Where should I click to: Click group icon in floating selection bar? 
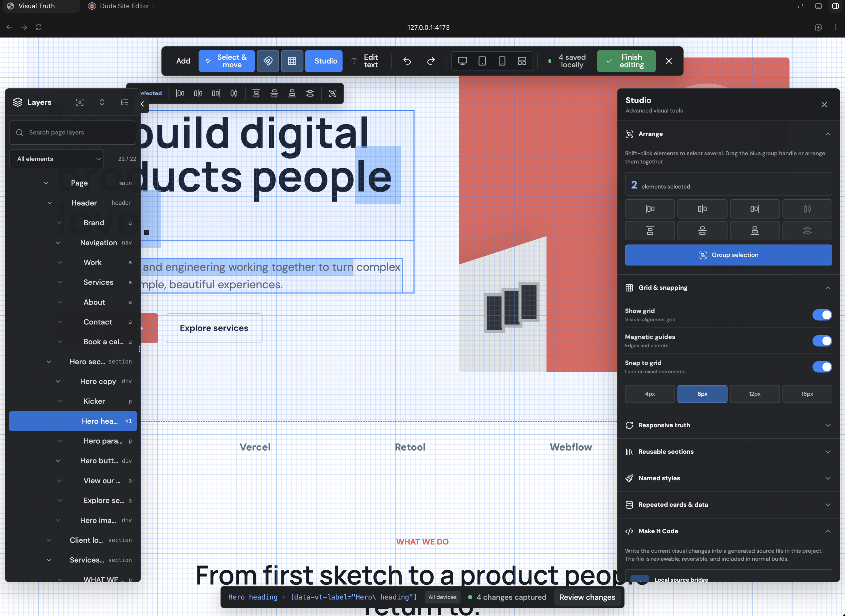coord(333,93)
